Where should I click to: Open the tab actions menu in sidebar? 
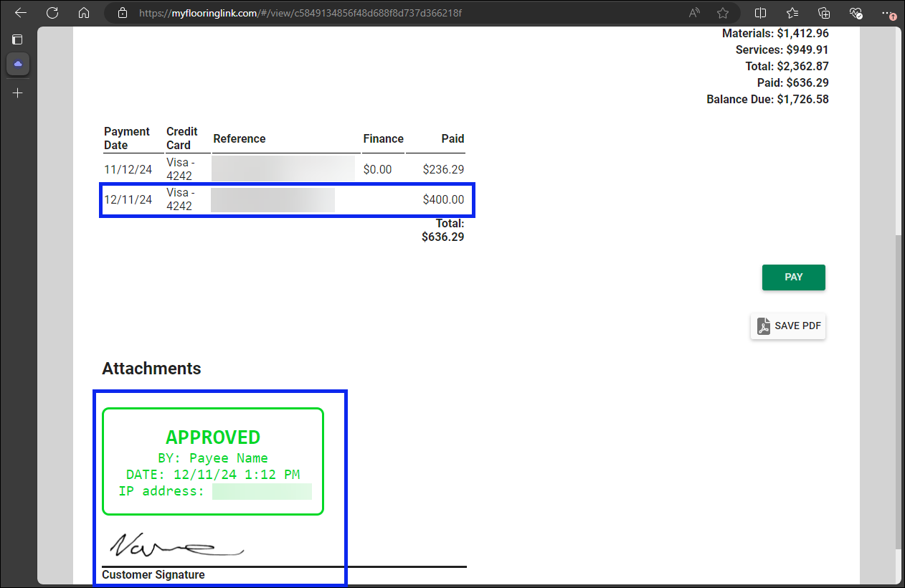(18, 39)
